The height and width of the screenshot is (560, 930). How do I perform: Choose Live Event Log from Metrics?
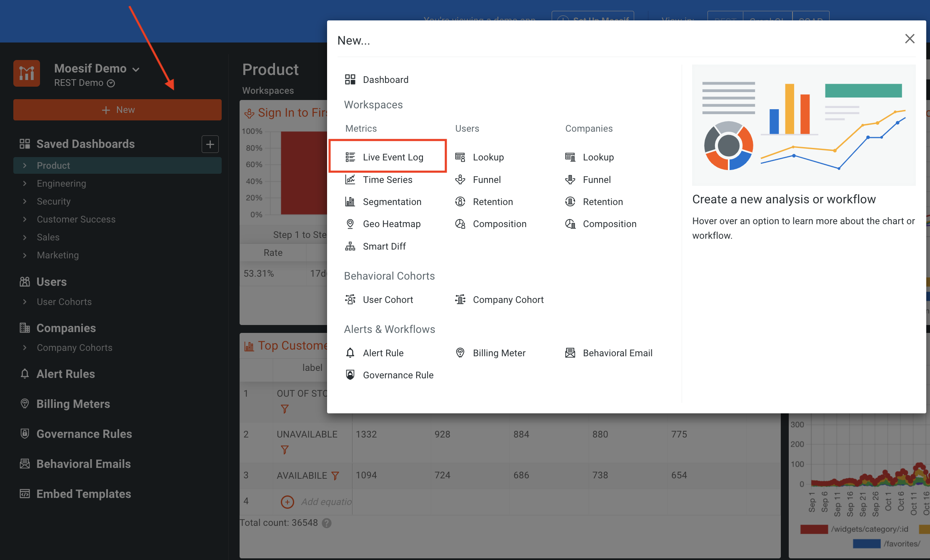392,157
